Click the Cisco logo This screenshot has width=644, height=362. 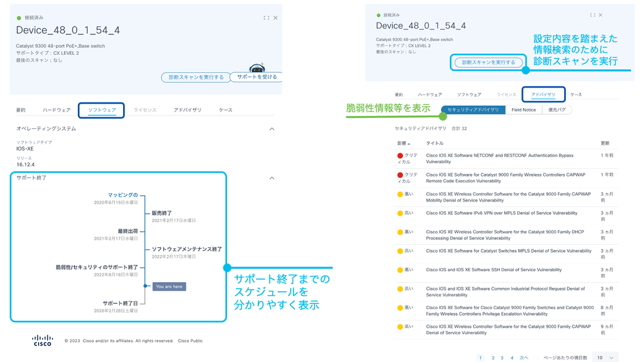coord(43,341)
